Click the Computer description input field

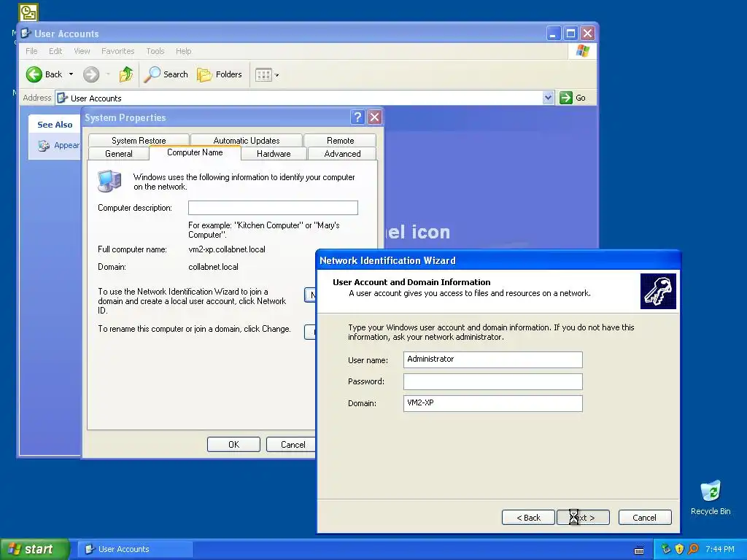click(273, 208)
